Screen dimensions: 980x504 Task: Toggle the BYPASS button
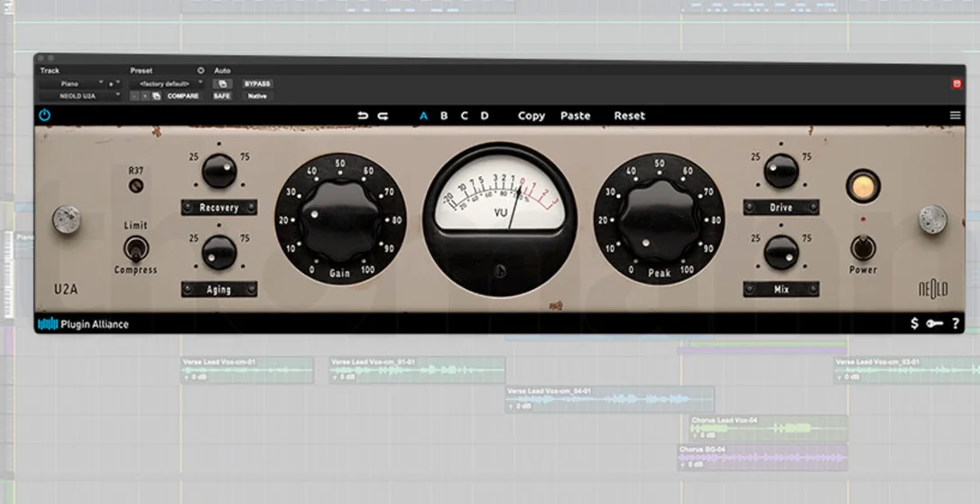257,84
